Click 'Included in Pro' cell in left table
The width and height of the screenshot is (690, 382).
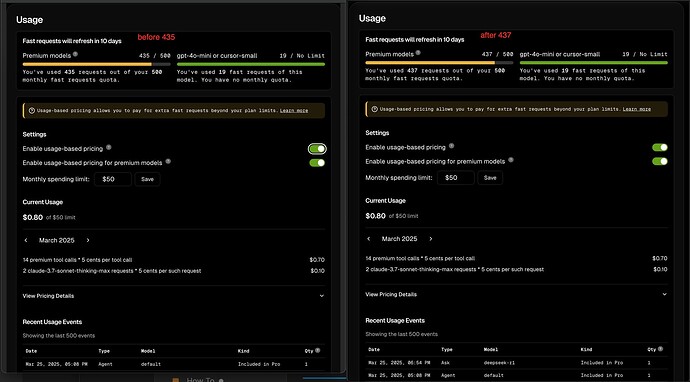259,365
